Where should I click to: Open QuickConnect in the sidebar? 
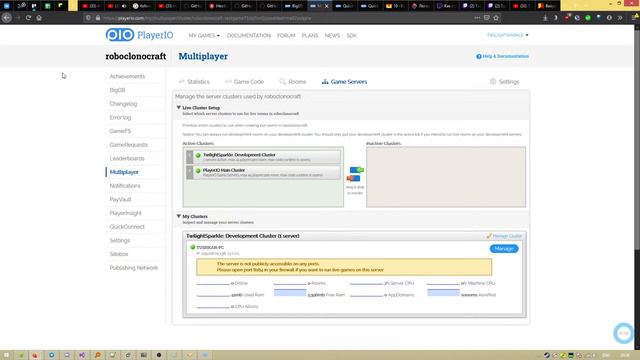127,227
